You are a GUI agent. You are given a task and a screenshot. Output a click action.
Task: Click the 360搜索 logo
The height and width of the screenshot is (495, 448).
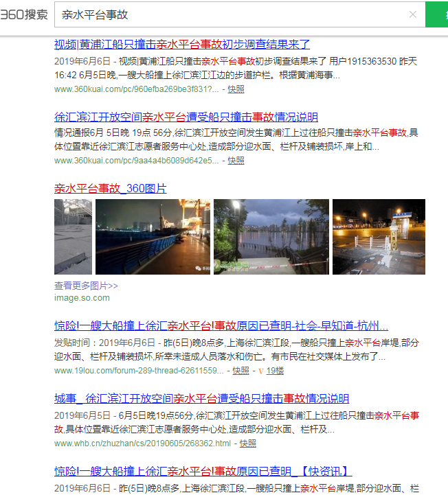click(x=24, y=14)
